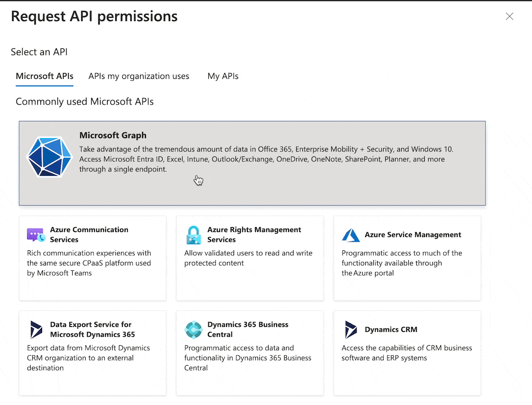Close the Request API permissions panel
This screenshot has height=405, width=532.
pos(509,16)
